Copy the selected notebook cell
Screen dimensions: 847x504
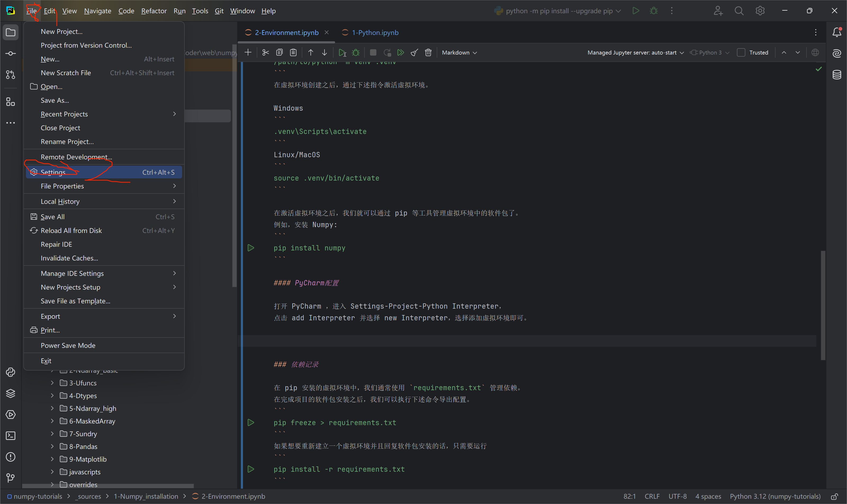[x=280, y=52]
